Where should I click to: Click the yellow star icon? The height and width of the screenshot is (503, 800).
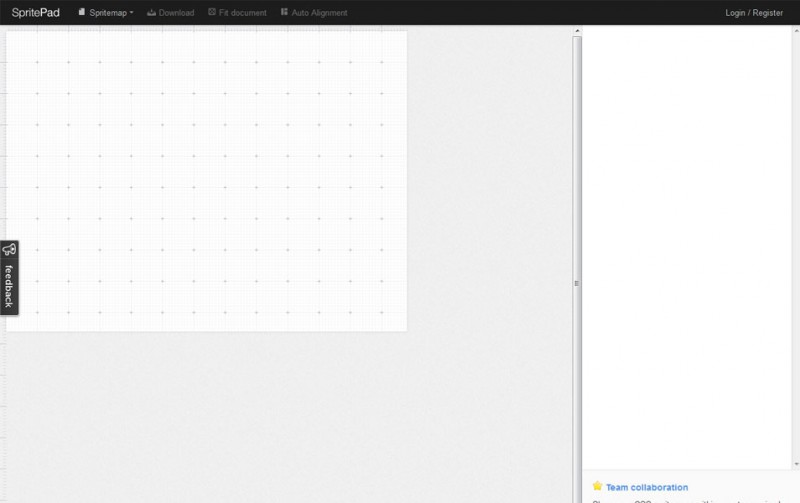pos(597,486)
